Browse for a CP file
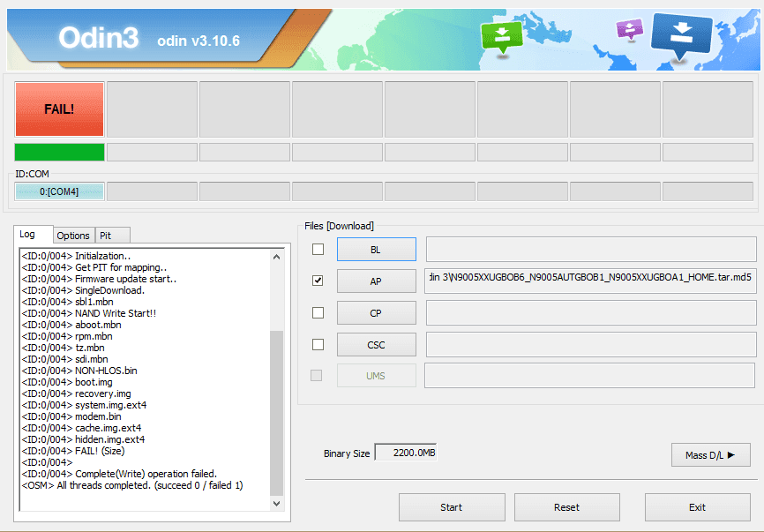This screenshot has height=532, width=764. (x=376, y=313)
